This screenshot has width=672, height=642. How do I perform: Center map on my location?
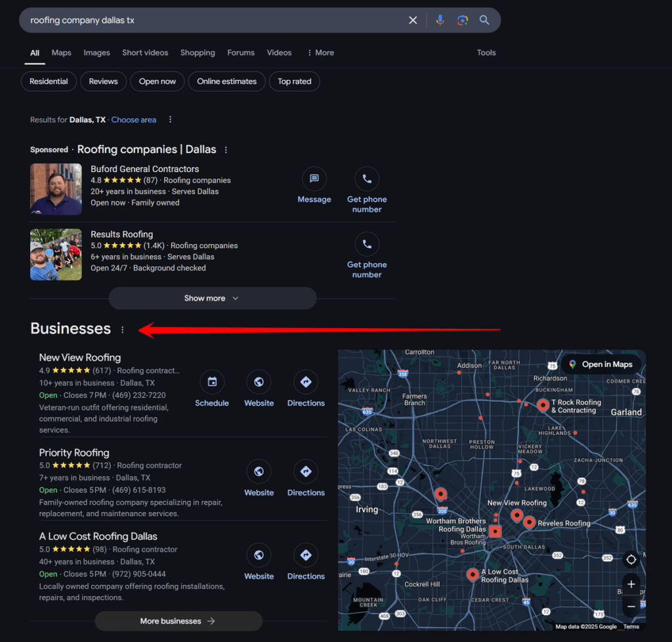point(631,559)
